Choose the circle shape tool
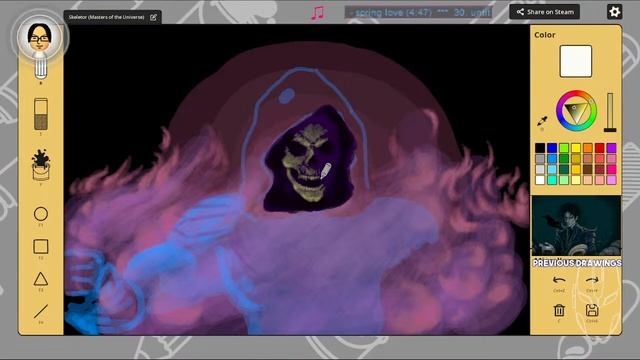The image size is (640, 360). point(40,214)
